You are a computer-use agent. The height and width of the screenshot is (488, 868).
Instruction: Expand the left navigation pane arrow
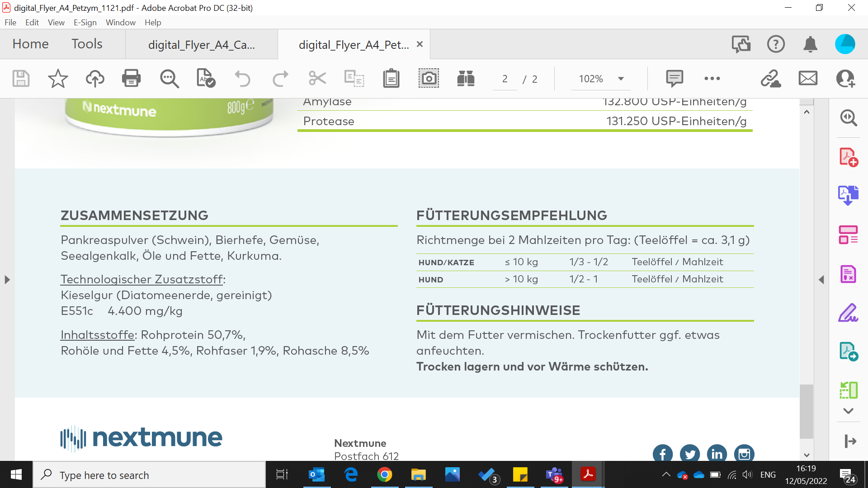tap(7, 280)
